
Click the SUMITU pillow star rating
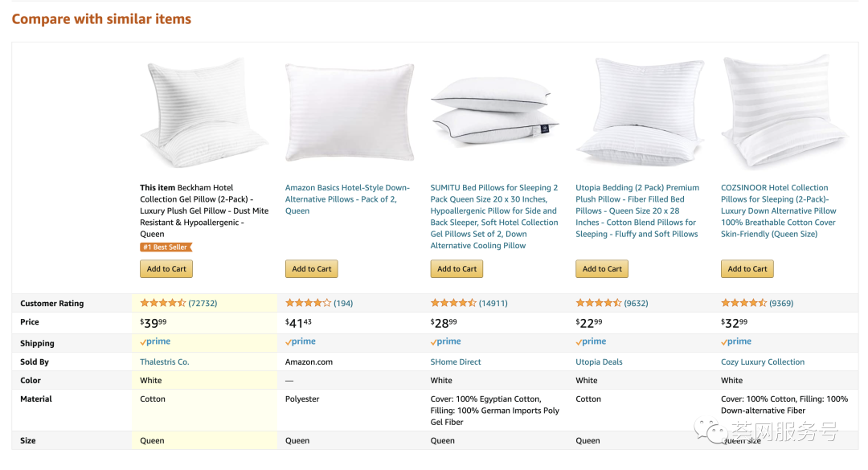[x=453, y=304]
